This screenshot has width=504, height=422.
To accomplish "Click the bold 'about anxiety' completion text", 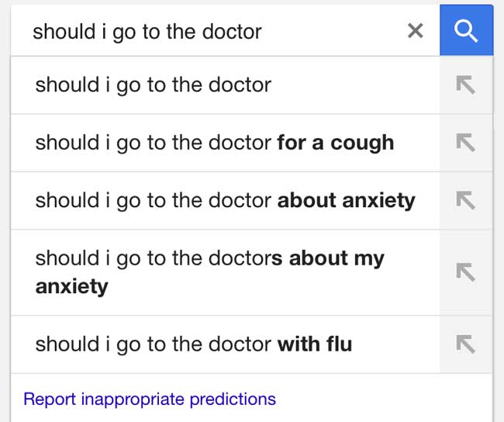I will pyautogui.click(x=347, y=200).
